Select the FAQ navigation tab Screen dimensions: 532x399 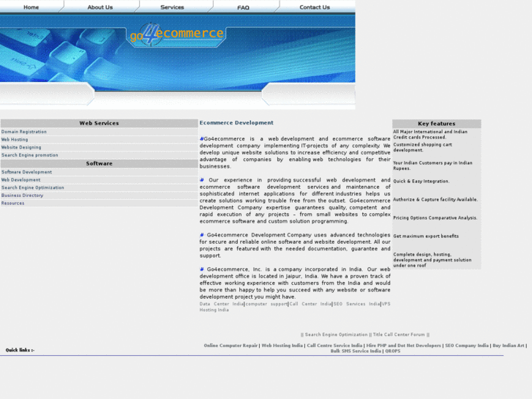point(243,7)
